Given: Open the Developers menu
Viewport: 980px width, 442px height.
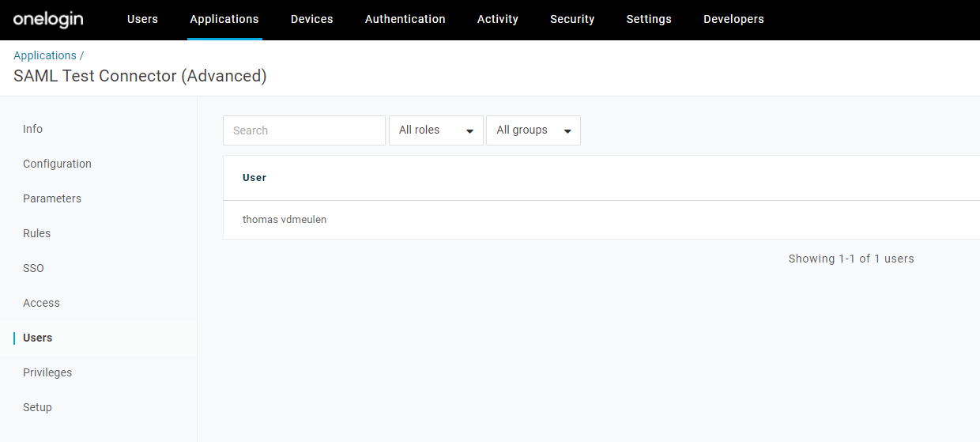Looking at the screenshot, I should [734, 19].
